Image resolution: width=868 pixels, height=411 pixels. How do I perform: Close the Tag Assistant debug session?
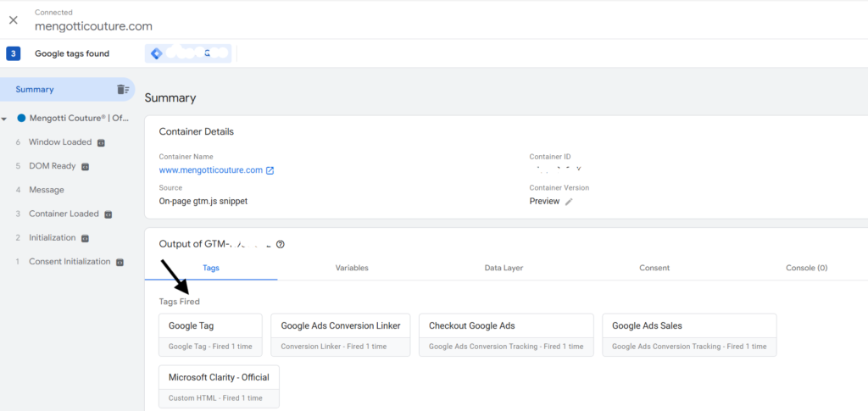click(14, 20)
